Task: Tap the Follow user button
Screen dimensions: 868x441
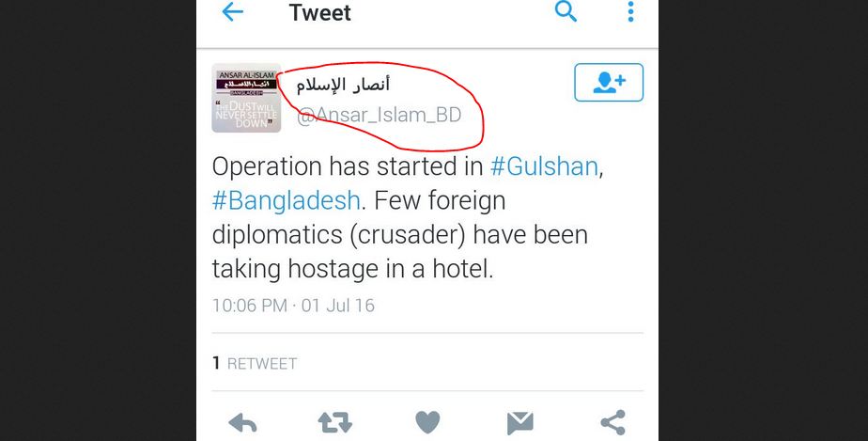Action: tap(609, 83)
